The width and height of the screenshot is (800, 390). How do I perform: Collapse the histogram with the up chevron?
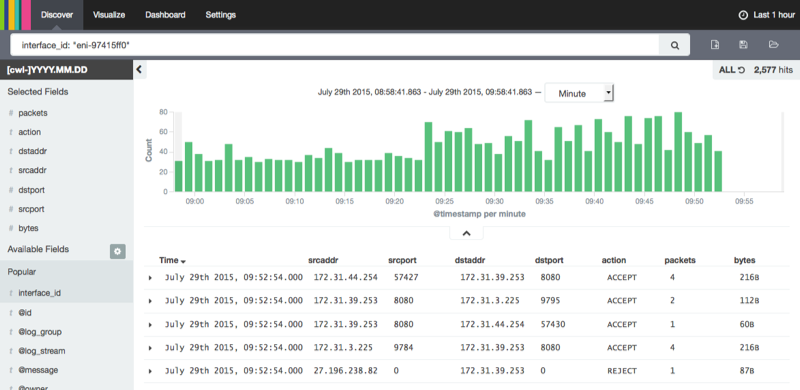(x=466, y=233)
